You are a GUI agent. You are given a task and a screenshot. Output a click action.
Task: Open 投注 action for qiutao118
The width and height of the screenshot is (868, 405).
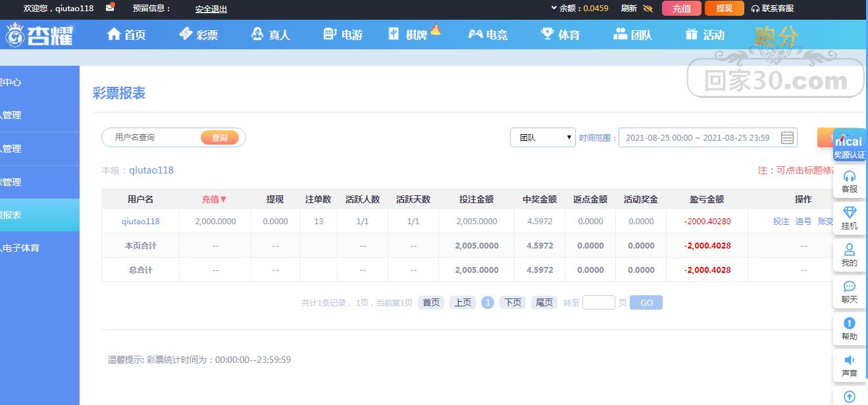coord(781,222)
